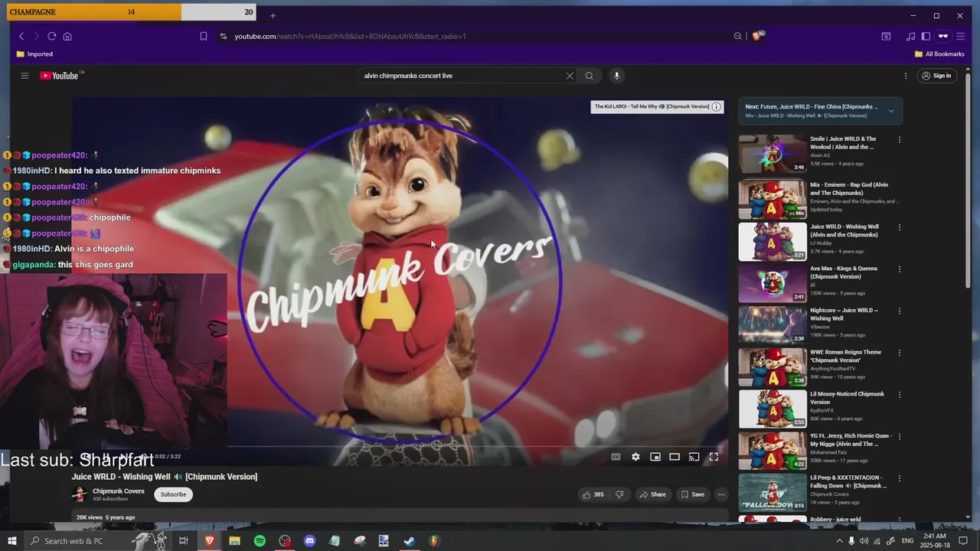Open Nightcore Juice WRLD Wishing Well thumbnail
The width and height of the screenshot is (980, 551).
click(773, 324)
